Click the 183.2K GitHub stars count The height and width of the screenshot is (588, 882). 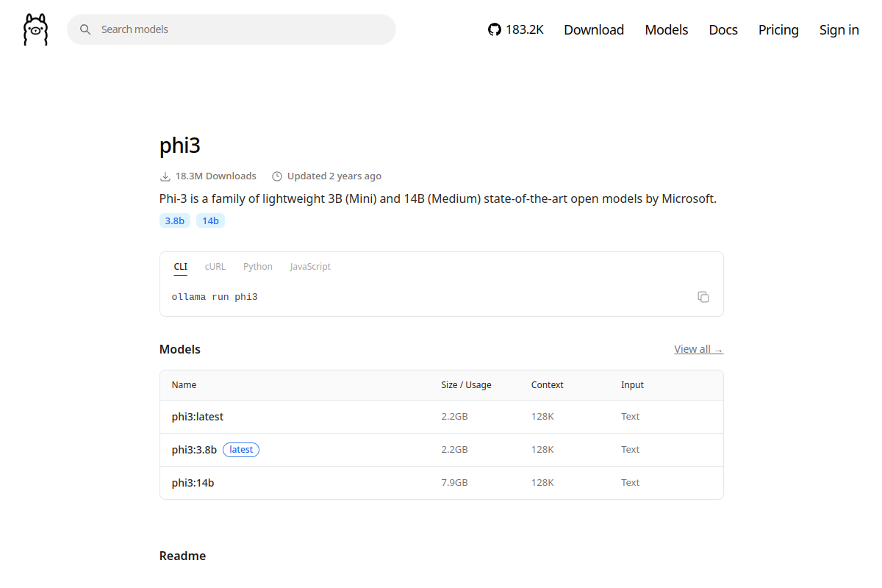pos(525,29)
